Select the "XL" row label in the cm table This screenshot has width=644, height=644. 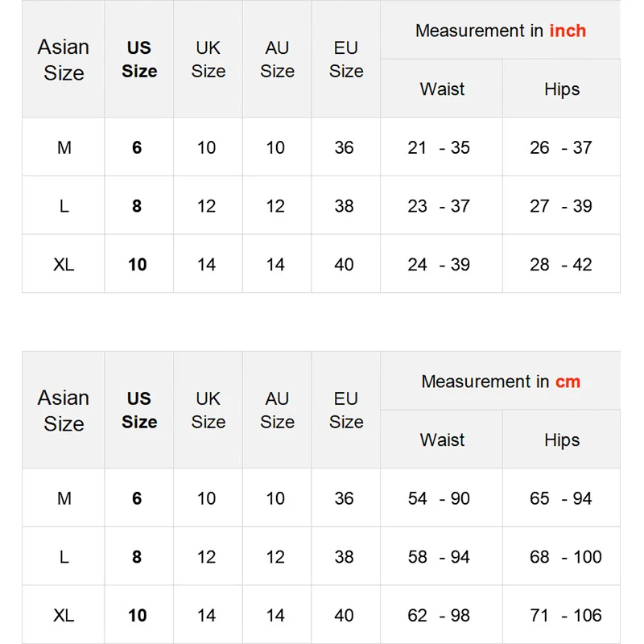64,616
